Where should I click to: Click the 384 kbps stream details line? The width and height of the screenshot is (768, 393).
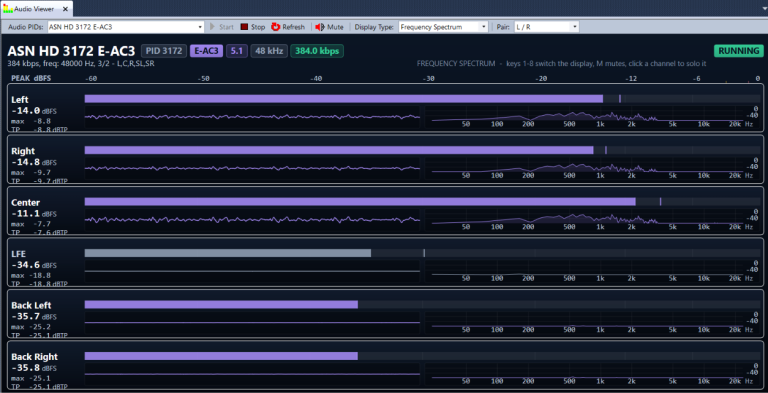point(81,64)
